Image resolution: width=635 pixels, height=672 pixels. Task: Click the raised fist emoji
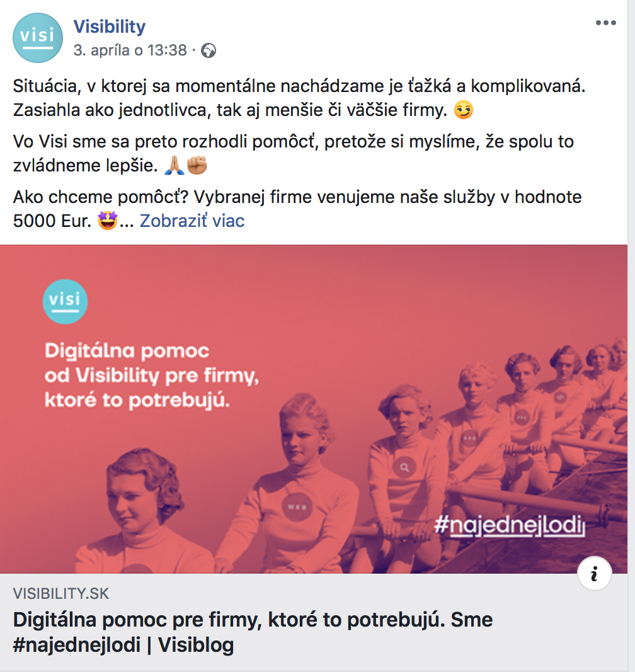pyautogui.click(x=197, y=165)
